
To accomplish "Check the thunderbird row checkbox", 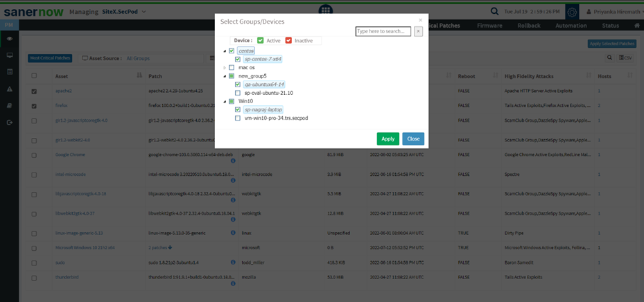I will [34, 278].
